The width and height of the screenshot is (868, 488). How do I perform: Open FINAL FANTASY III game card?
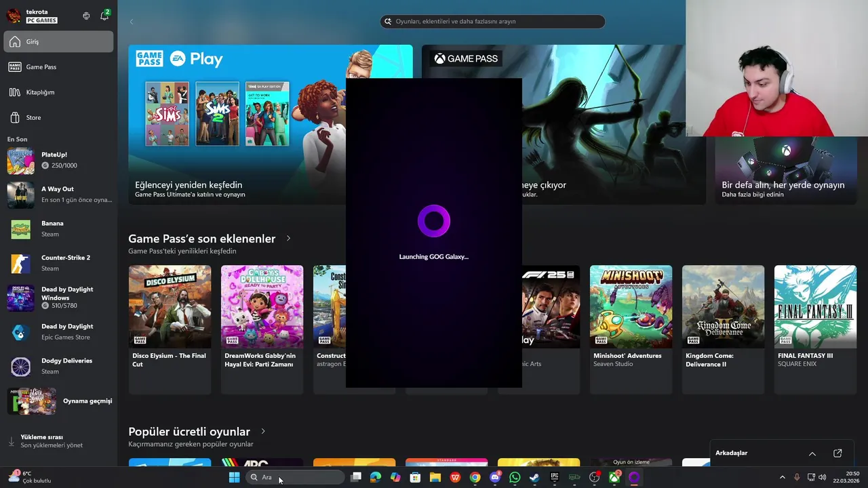[x=815, y=329]
